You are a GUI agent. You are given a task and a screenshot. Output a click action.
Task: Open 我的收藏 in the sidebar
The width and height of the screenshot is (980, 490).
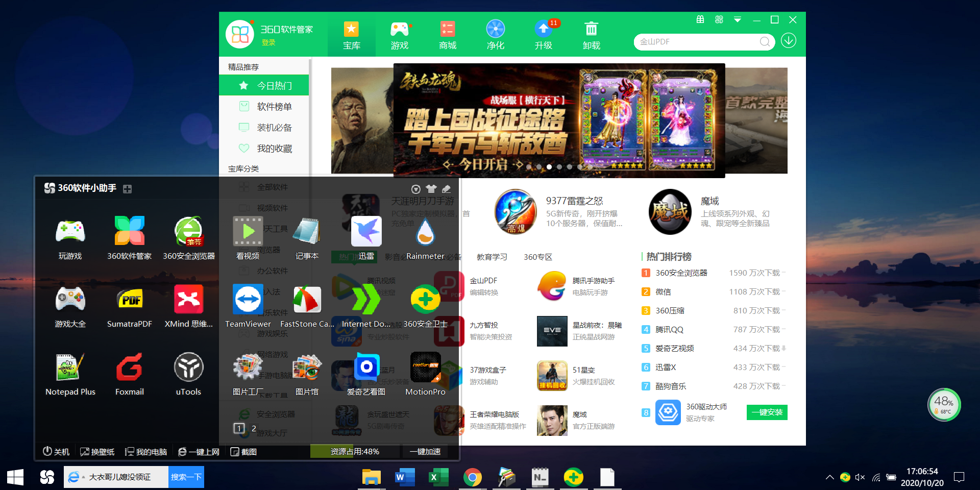[264, 148]
